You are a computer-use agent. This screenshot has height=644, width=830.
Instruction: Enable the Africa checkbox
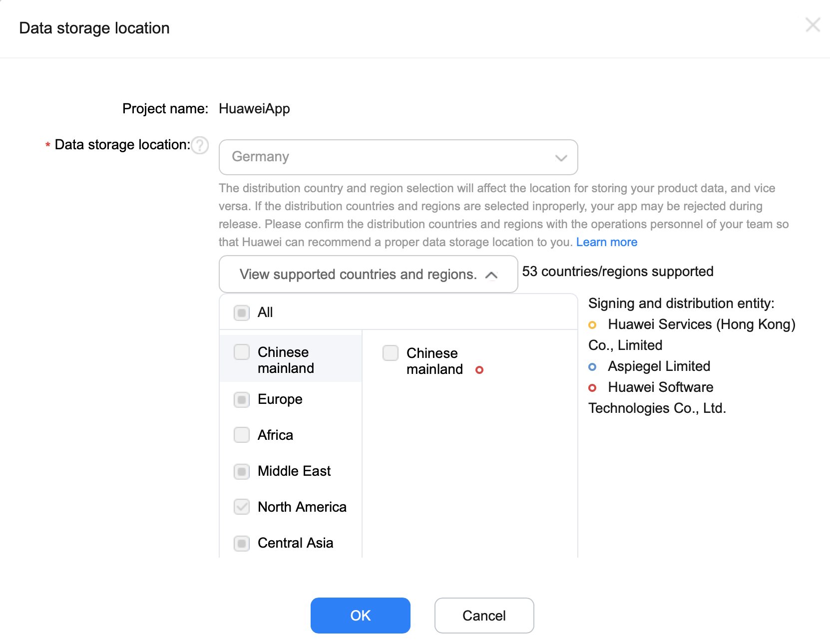(x=242, y=435)
